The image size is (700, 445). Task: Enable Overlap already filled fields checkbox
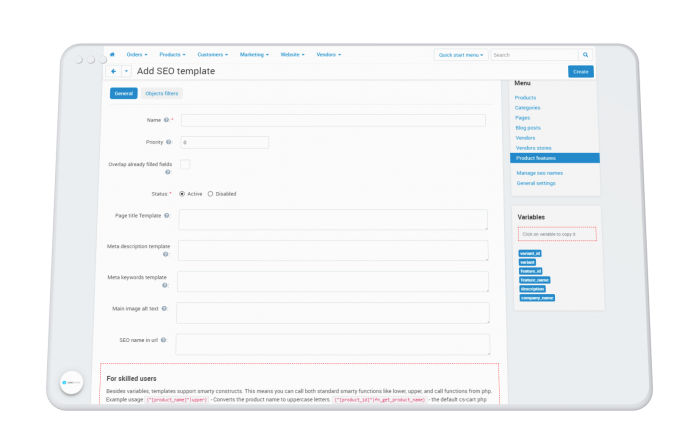185,164
